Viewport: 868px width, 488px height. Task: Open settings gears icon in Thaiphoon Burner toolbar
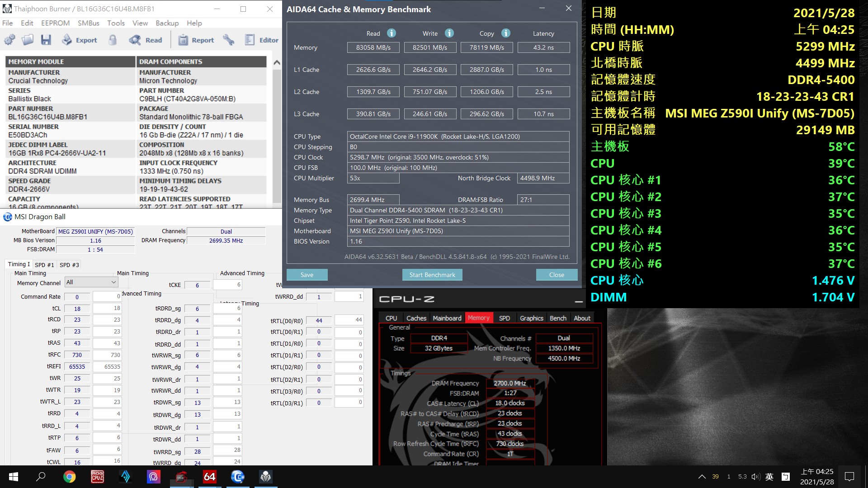click(x=9, y=40)
